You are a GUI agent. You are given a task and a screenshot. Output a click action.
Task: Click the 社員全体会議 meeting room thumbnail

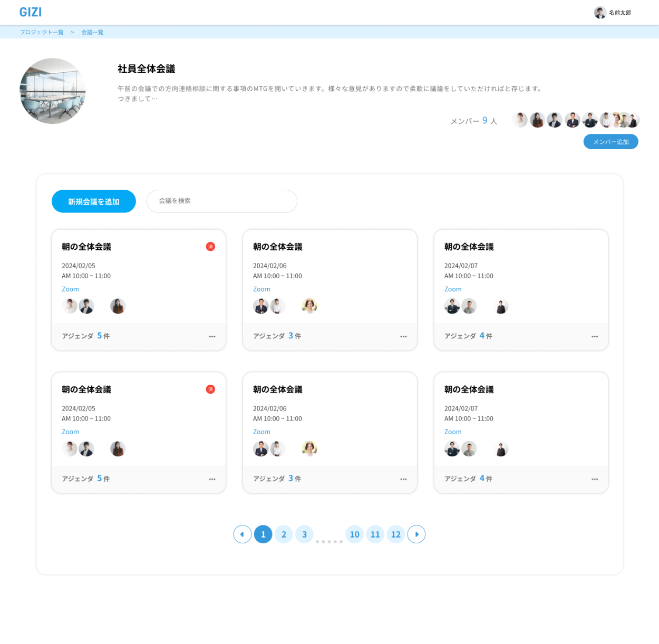53,91
